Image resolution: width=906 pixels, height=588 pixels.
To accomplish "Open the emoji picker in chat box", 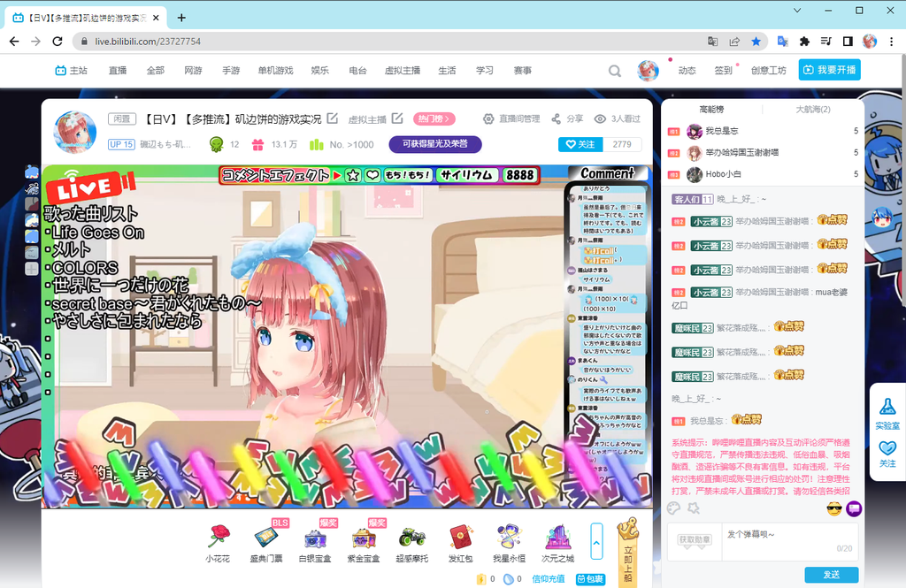I will tap(833, 508).
